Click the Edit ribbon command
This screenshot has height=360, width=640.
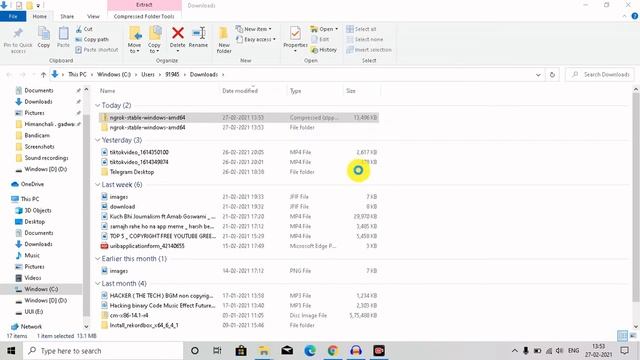click(320, 39)
